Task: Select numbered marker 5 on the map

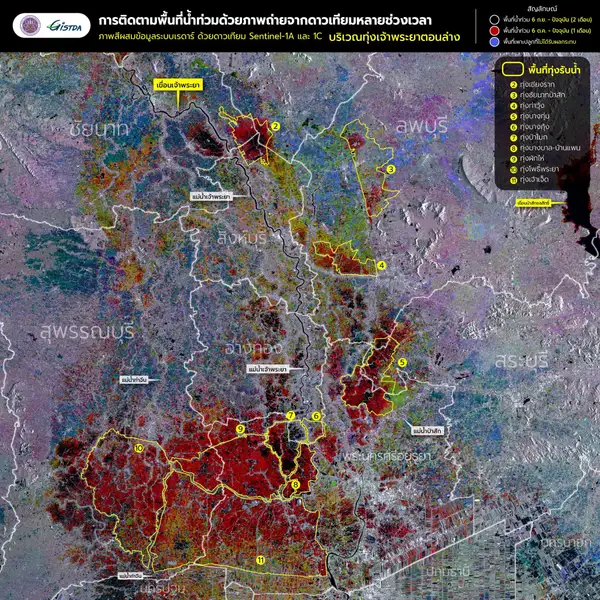Action: 401,362
